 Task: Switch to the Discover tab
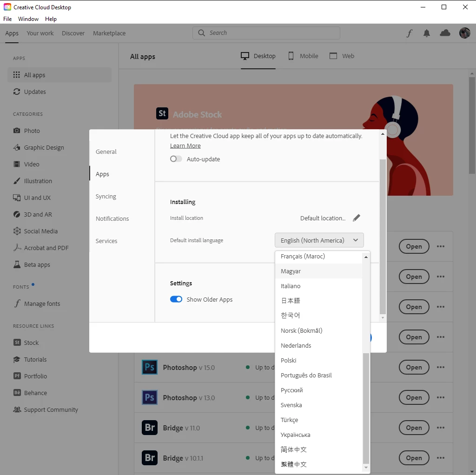point(73,33)
